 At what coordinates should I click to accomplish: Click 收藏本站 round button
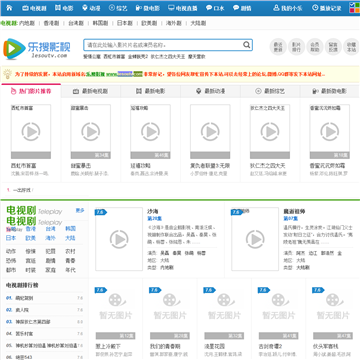pos(351,47)
